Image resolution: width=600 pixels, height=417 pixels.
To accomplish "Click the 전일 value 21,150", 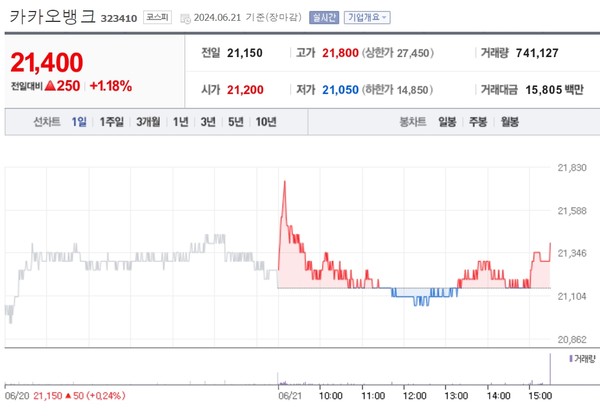I will (x=245, y=53).
